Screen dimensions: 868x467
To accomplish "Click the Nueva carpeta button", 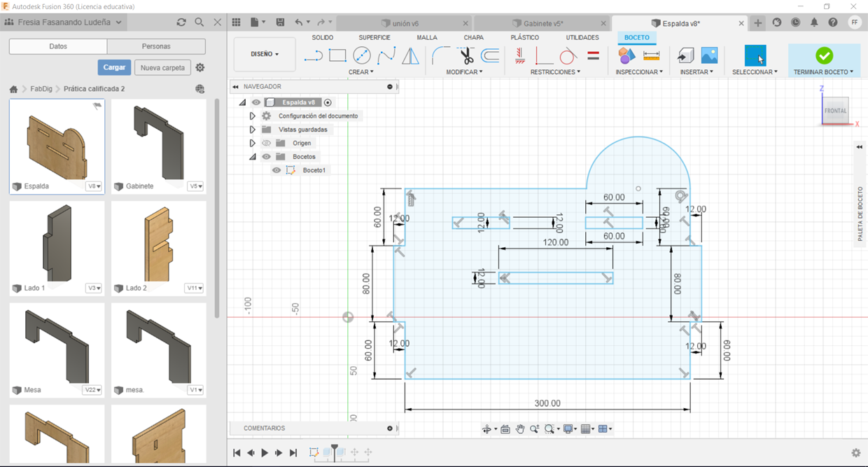I will click(162, 68).
